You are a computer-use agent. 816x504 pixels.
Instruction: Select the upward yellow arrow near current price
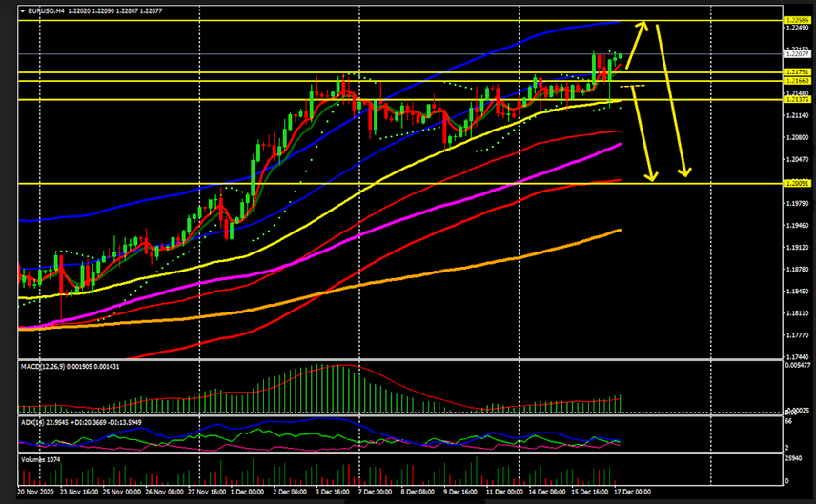(x=638, y=44)
